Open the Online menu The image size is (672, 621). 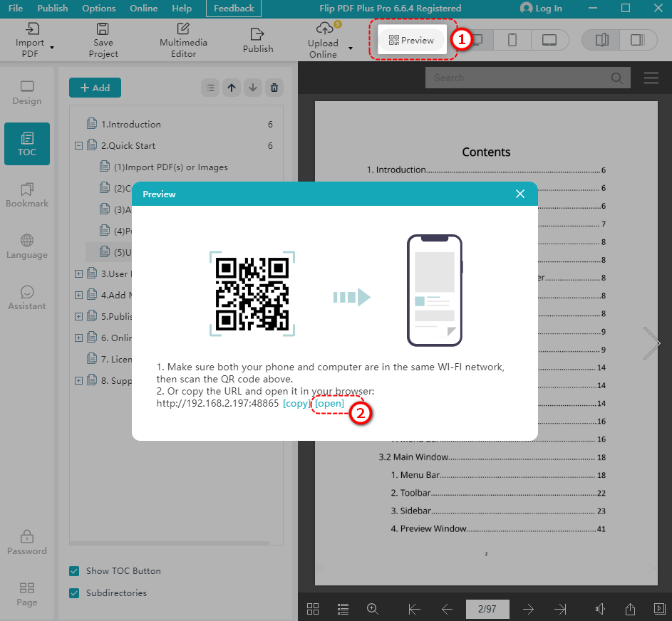point(143,8)
